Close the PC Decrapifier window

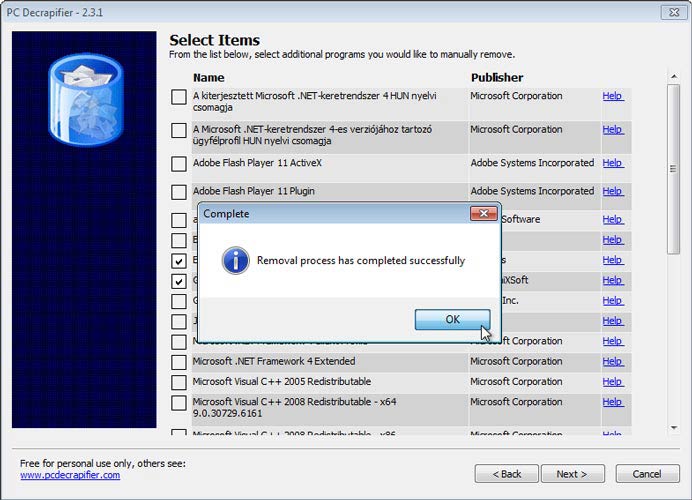pyautogui.click(x=673, y=12)
